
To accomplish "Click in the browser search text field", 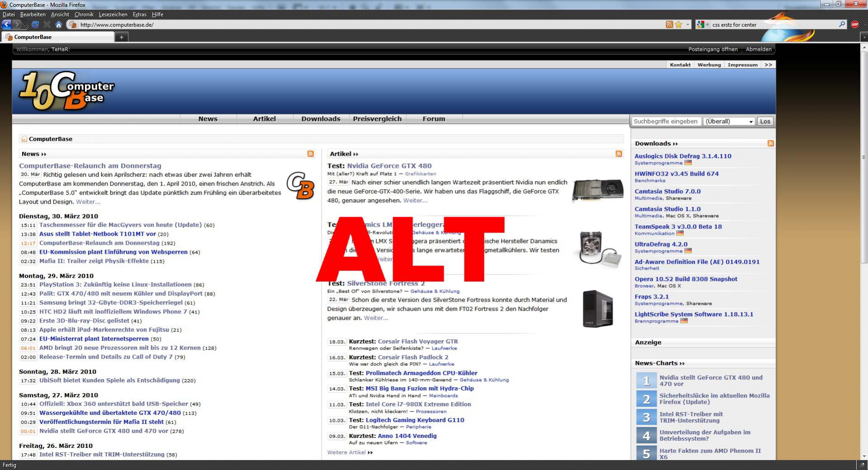I will [773, 24].
